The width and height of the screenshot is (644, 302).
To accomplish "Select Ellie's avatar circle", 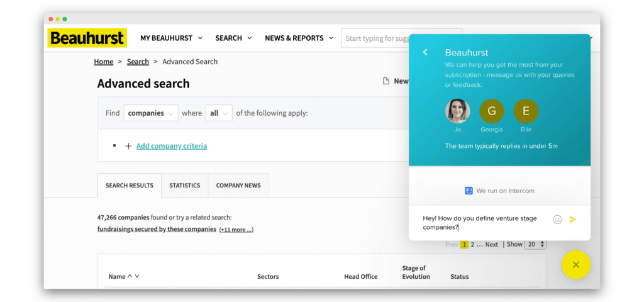I will (526, 111).
